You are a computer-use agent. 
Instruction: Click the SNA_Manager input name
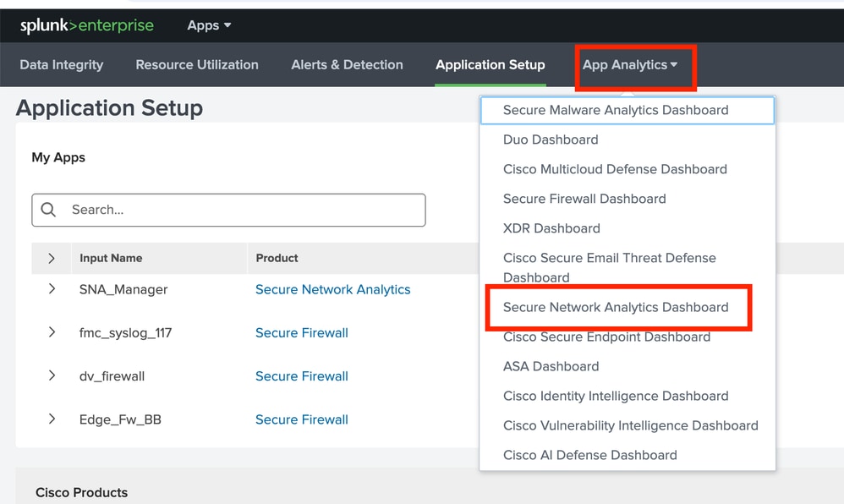click(x=123, y=290)
